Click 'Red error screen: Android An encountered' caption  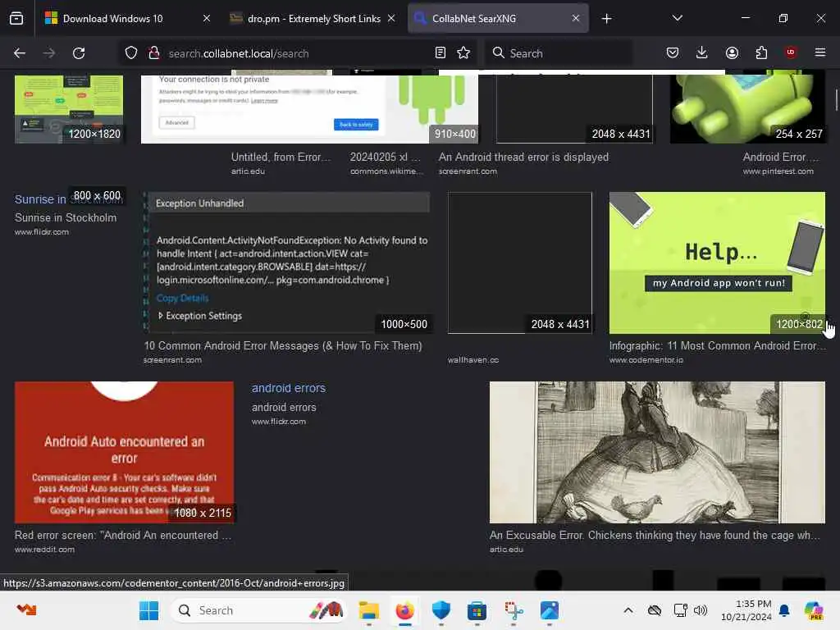tap(123, 535)
